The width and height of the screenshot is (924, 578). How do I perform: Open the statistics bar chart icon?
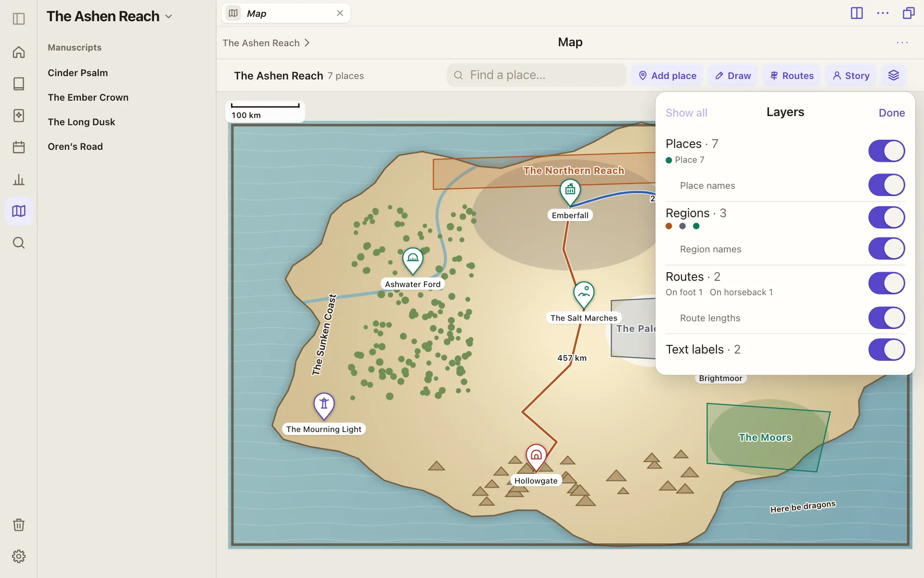(19, 180)
